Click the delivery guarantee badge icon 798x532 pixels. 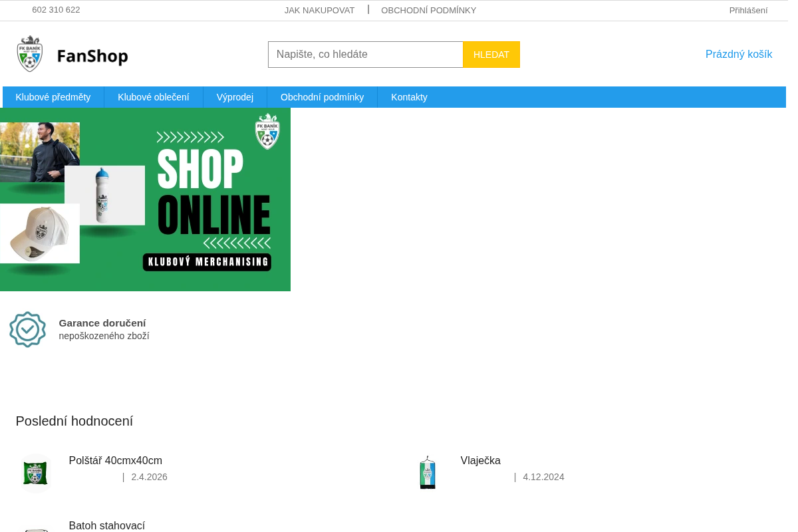tap(27, 329)
